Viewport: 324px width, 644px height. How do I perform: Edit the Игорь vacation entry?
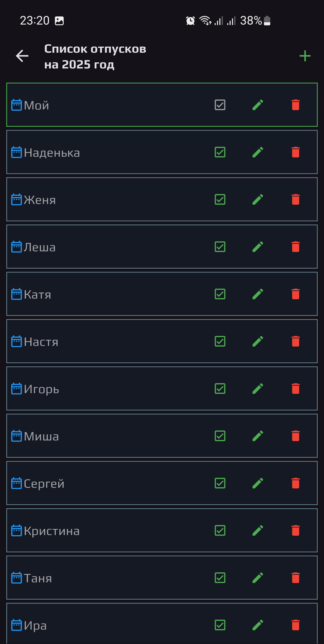point(258,388)
